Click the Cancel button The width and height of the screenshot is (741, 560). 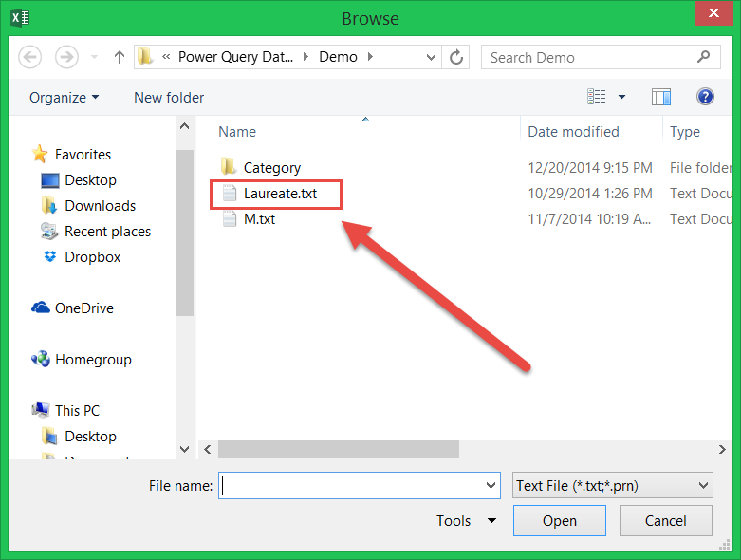(x=665, y=520)
